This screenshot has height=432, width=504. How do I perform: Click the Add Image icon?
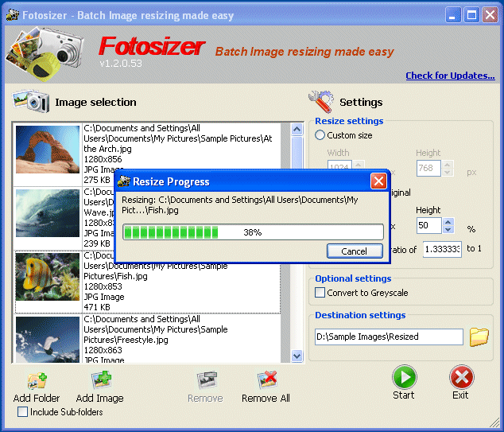pos(101,380)
